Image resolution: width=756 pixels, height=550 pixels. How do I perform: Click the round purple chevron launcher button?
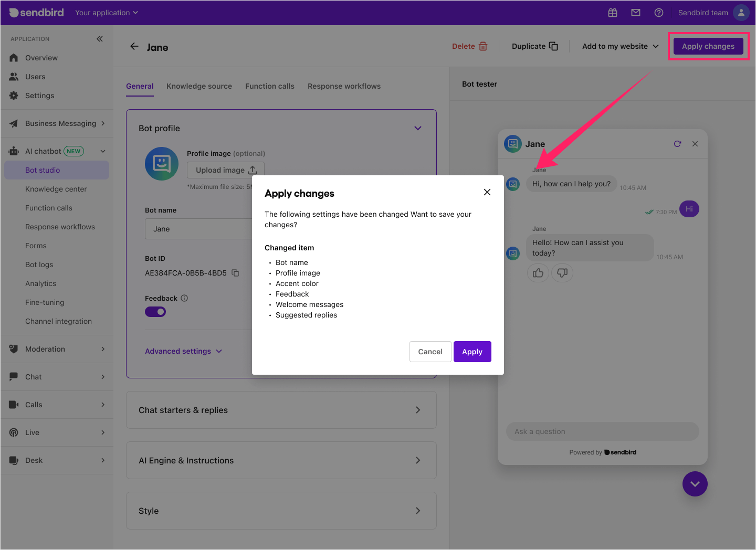pyautogui.click(x=695, y=484)
